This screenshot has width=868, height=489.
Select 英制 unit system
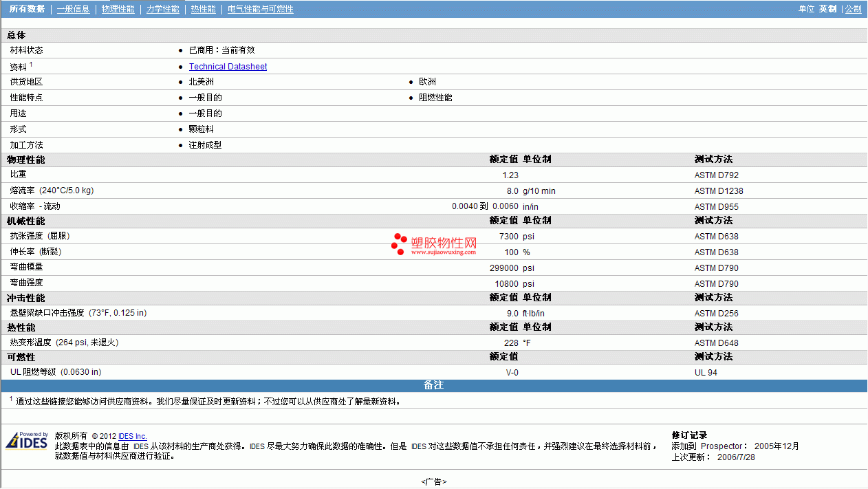(827, 9)
